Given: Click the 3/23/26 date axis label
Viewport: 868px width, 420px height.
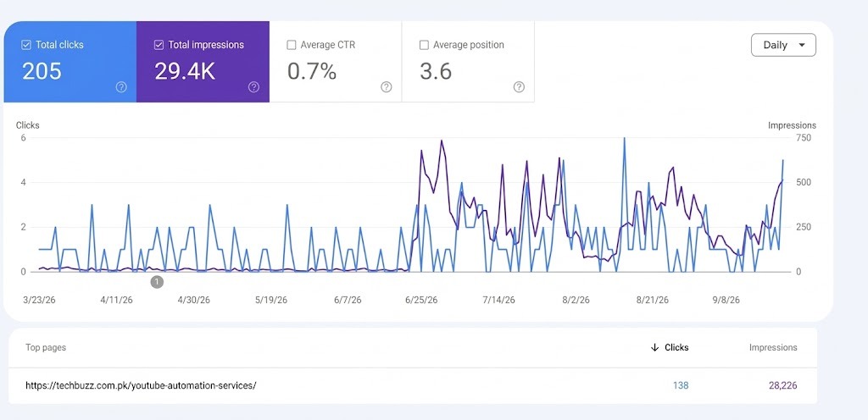Looking at the screenshot, I should (39, 300).
